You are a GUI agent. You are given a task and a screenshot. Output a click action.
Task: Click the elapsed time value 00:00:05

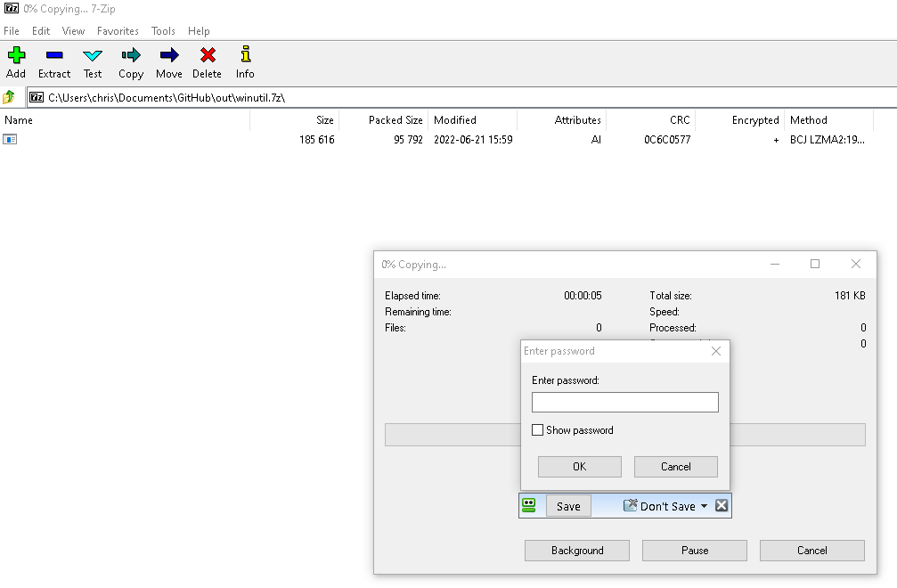coord(583,296)
